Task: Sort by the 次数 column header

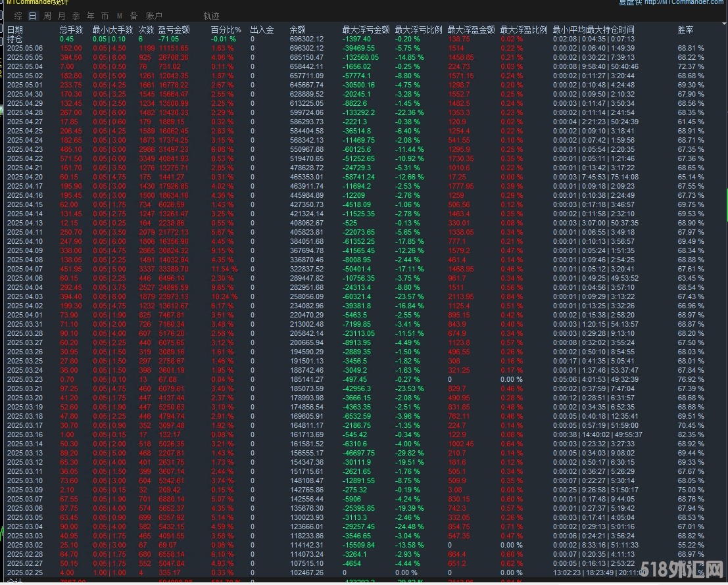Action: (146, 30)
